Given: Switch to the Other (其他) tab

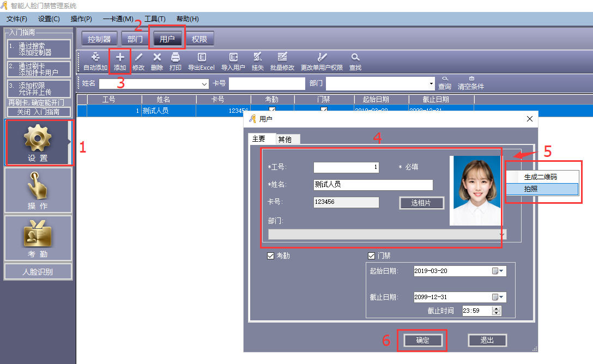Looking at the screenshot, I should [285, 139].
